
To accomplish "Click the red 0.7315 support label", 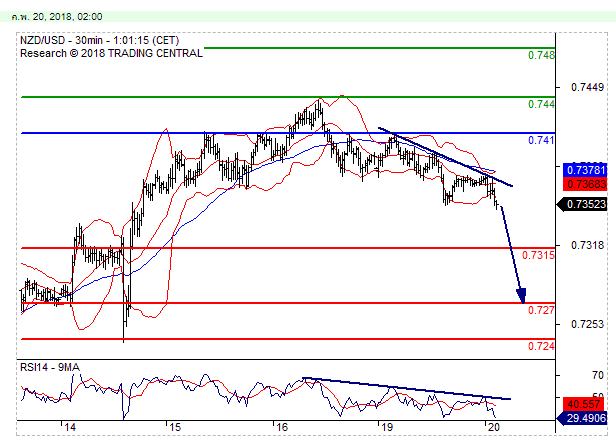I will (x=538, y=255).
